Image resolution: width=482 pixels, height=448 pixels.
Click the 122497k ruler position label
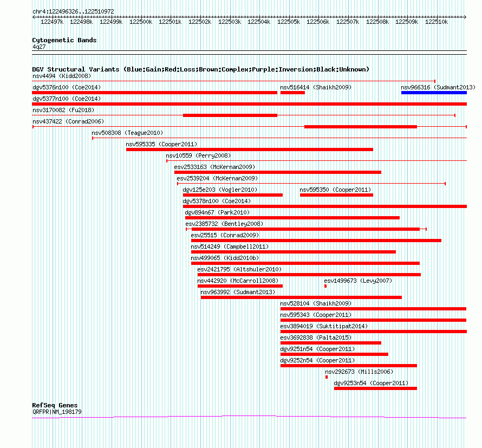pos(52,22)
